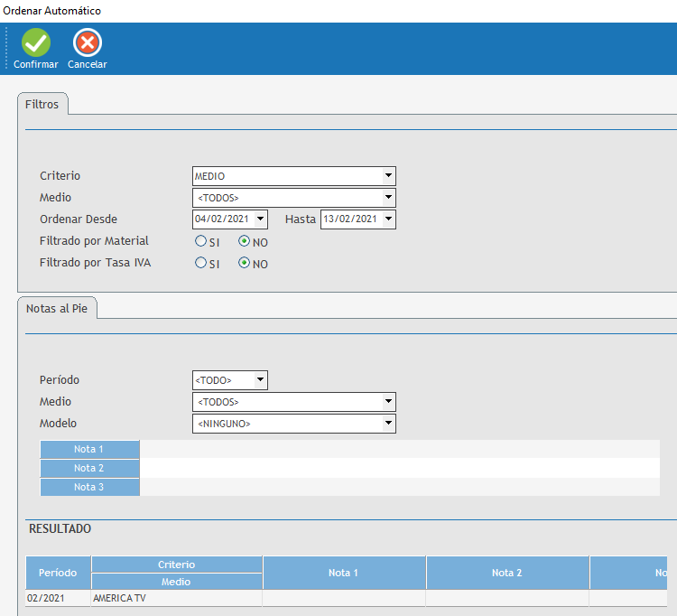Expand the Medio dropdown in Filtros
Viewport: 677px width, 616px height.
click(x=388, y=198)
